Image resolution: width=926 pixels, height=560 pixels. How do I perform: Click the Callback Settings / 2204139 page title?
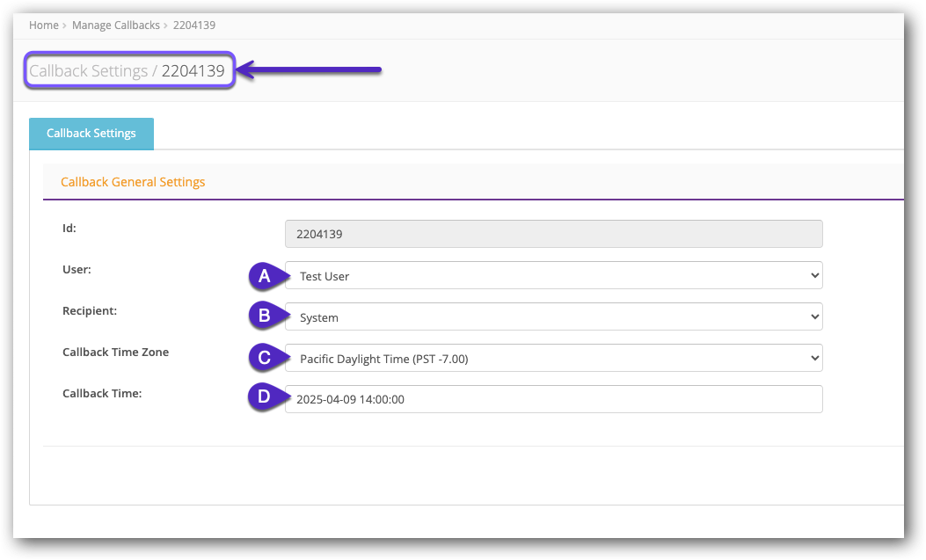click(127, 71)
